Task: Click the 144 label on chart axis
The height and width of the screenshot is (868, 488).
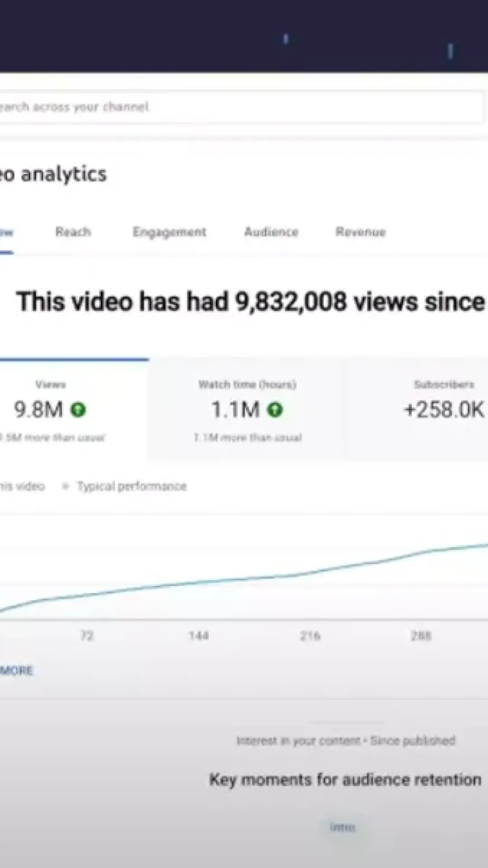Action: click(x=199, y=636)
